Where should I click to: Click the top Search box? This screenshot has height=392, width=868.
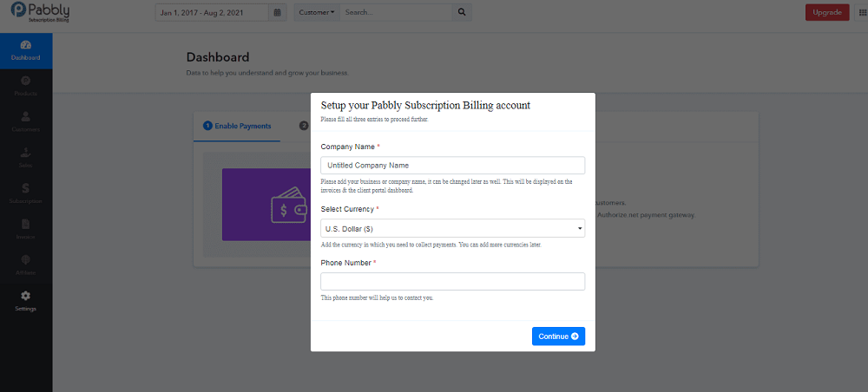click(x=396, y=12)
